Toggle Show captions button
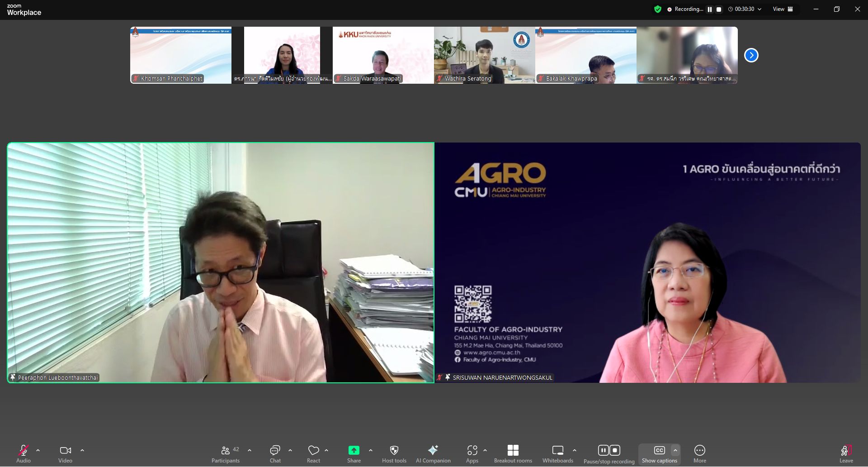The image size is (868, 467). click(x=659, y=454)
